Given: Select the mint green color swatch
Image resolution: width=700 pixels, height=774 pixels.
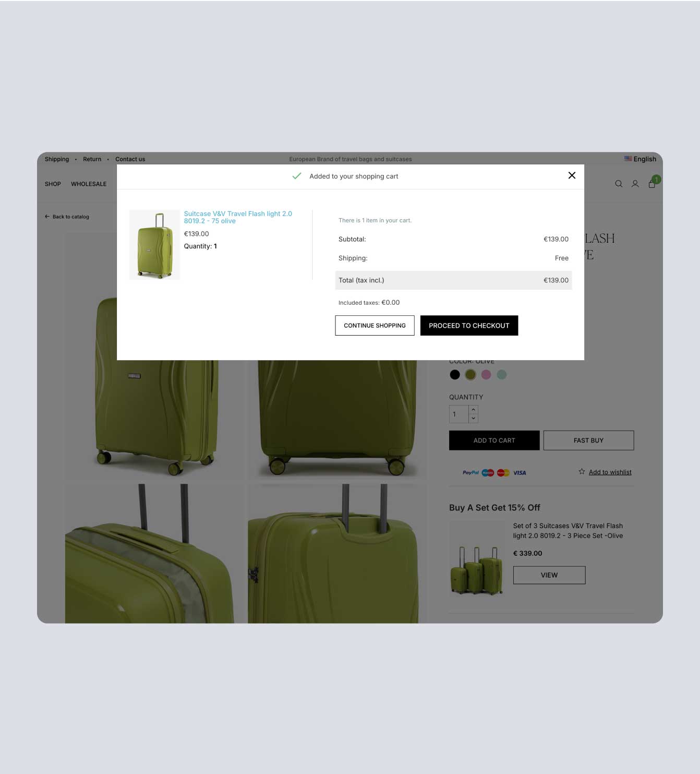Looking at the screenshot, I should (502, 375).
